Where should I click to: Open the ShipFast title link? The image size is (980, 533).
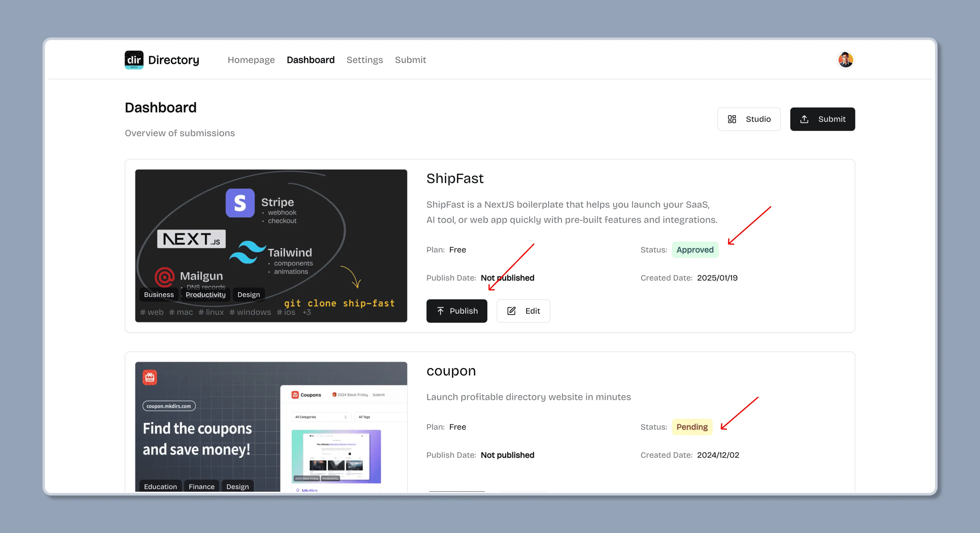point(455,179)
